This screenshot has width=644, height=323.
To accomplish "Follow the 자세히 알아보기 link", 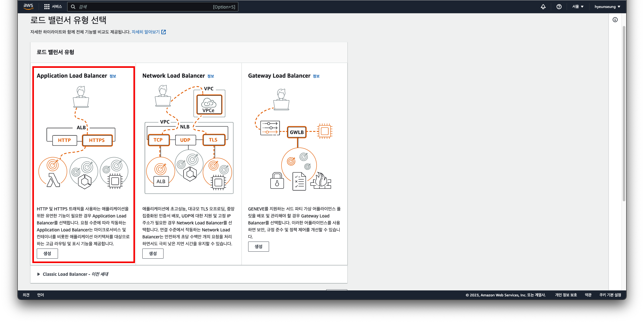I will tap(146, 32).
